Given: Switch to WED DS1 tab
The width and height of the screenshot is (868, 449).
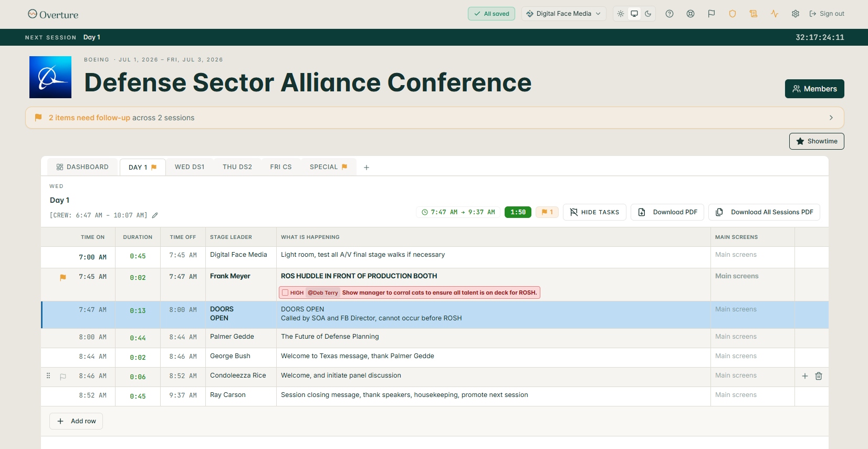Looking at the screenshot, I should [x=190, y=167].
